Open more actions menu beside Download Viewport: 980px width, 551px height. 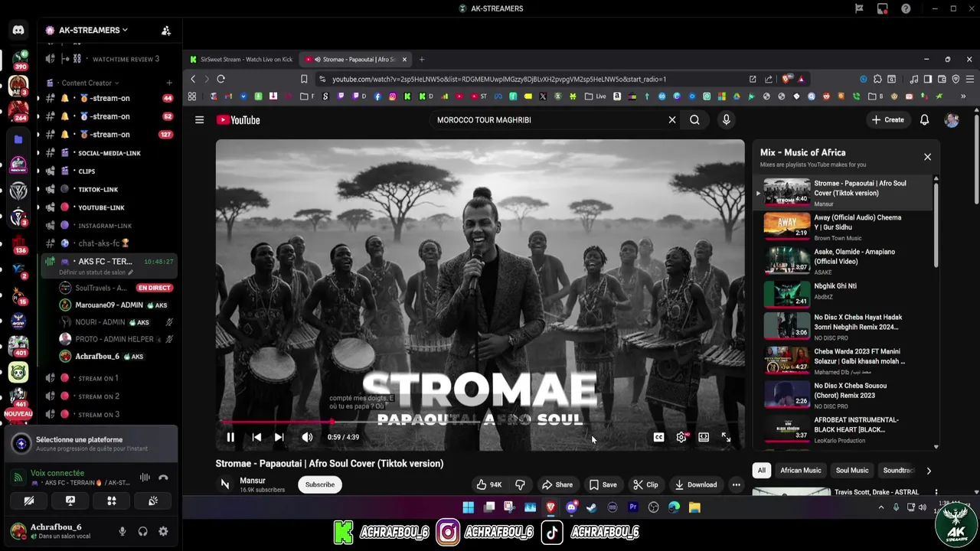coord(736,484)
